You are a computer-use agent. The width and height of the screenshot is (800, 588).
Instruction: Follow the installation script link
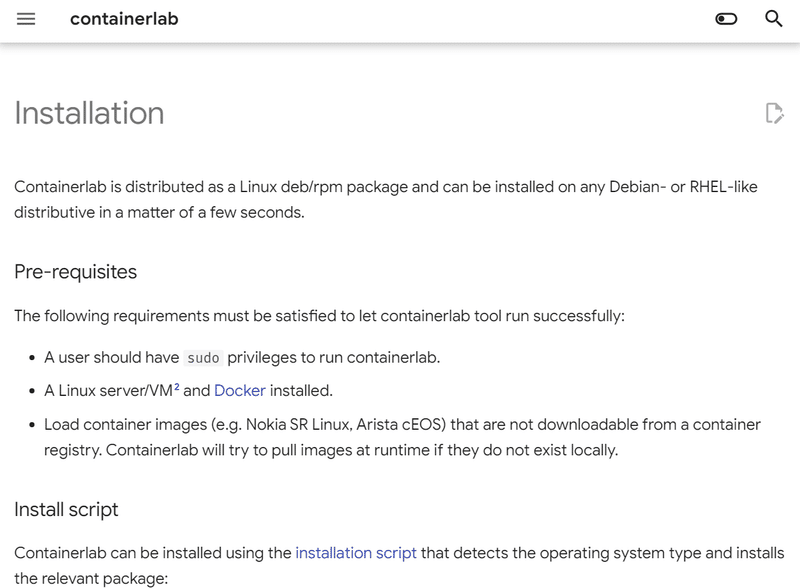356,552
